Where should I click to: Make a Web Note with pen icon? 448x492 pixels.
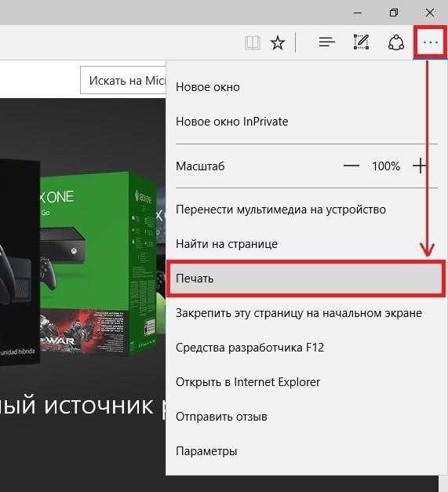pyautogui.click(x=361, y=42)
